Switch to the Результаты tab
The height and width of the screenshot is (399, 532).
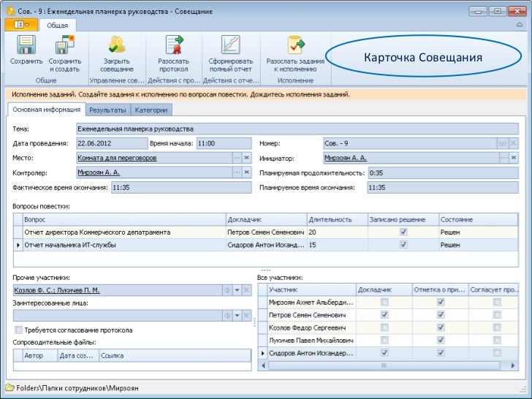107,110
